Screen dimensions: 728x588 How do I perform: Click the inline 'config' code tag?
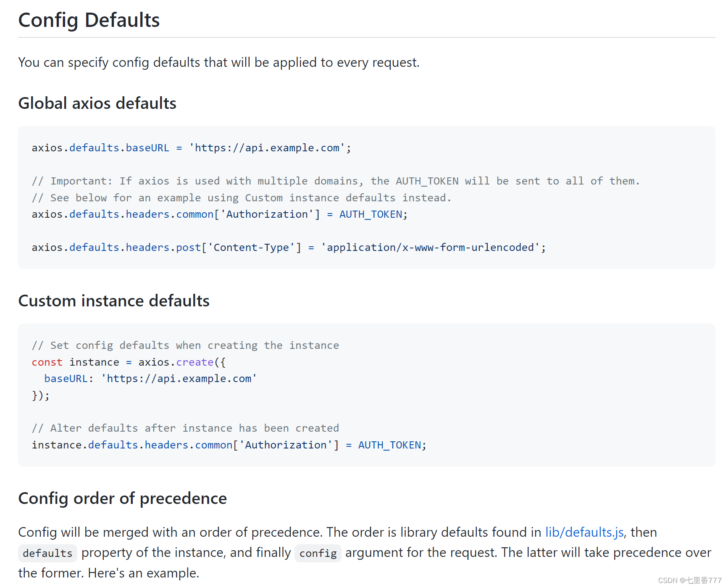pos(318,553)
